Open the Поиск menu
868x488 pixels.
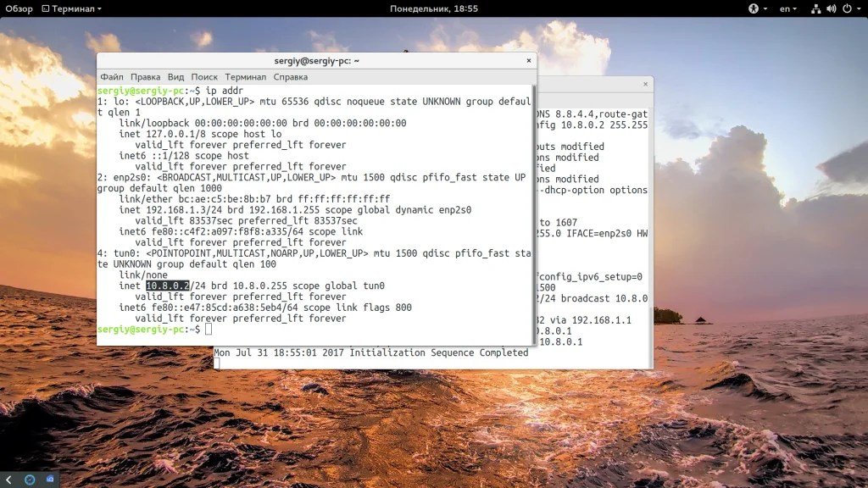[204, 77]
